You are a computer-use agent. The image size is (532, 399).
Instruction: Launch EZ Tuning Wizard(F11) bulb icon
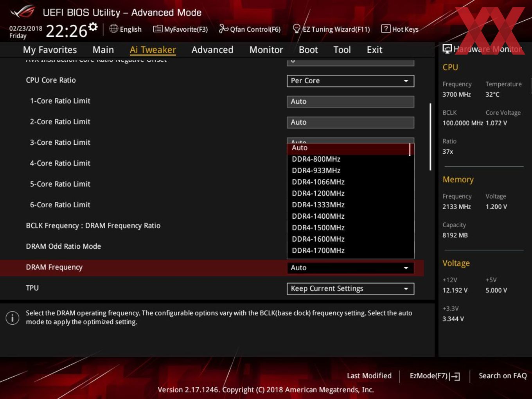[x=297, y=29]
